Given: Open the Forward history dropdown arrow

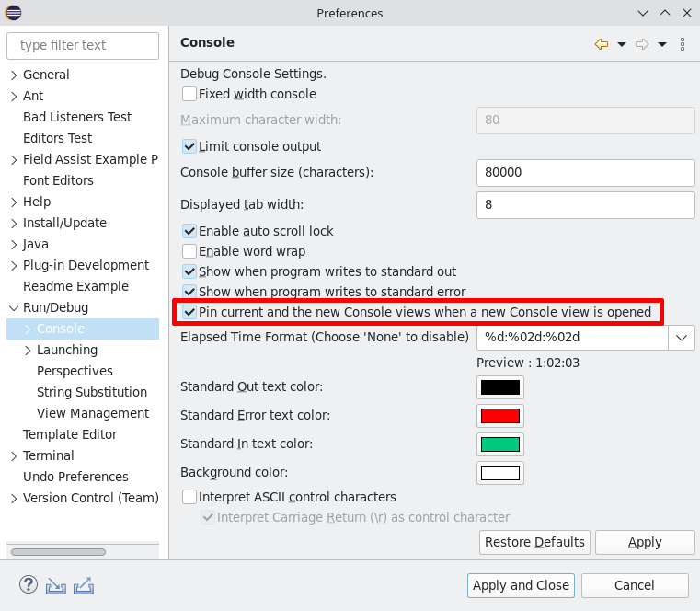Looking at the screenshot, I should coord(662,44).
